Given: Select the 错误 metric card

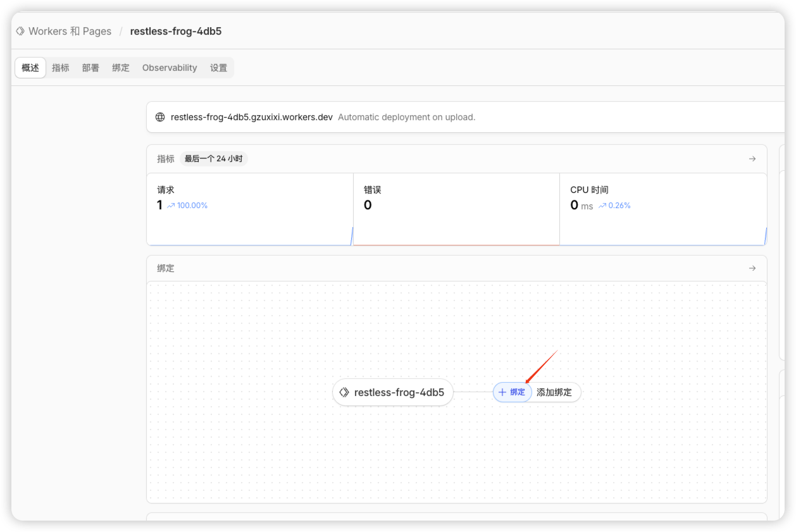Looking at the screenshot, I should point(456,208).
